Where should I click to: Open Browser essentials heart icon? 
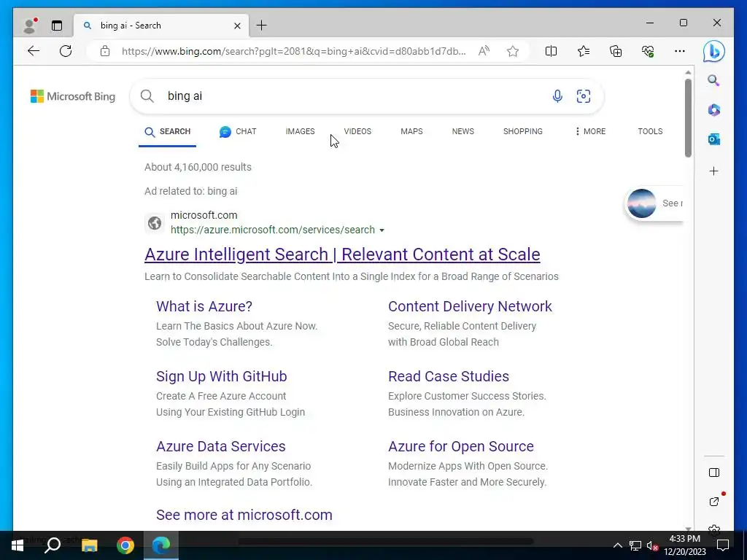[x=648, y=51]
